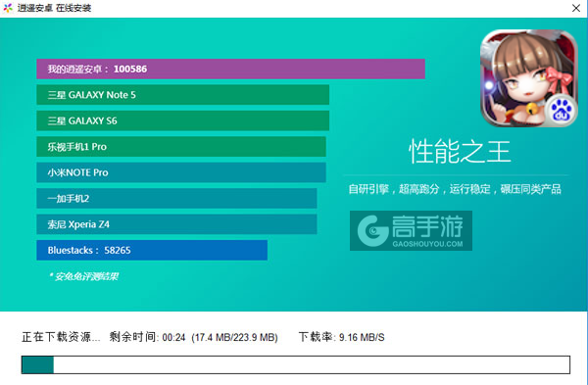Click the download progress bar

point(296,364)
